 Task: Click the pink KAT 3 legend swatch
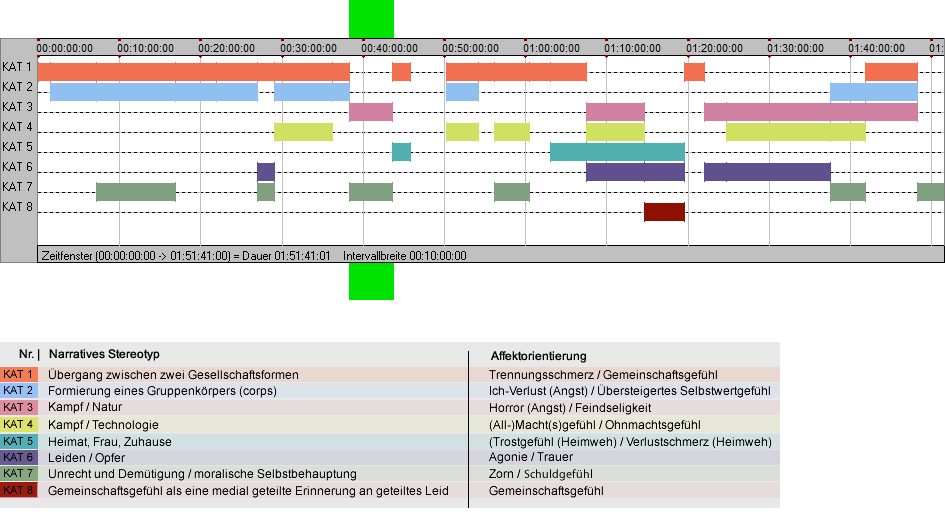[x=19, y=408]
